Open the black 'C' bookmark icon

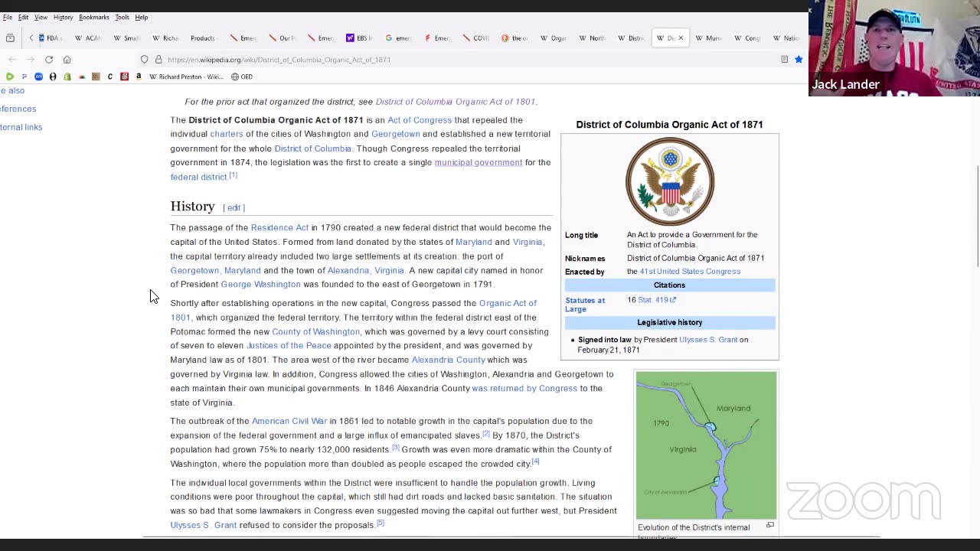[x=110, y=77]
